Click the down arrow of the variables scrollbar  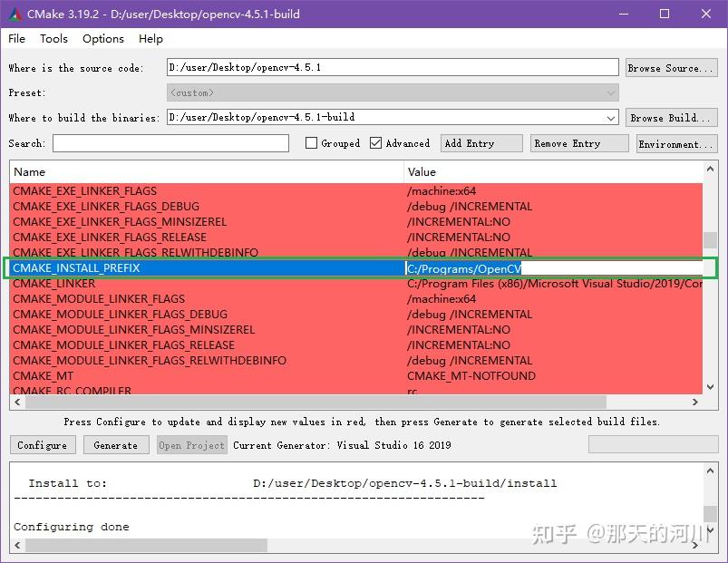click(710, 386)
